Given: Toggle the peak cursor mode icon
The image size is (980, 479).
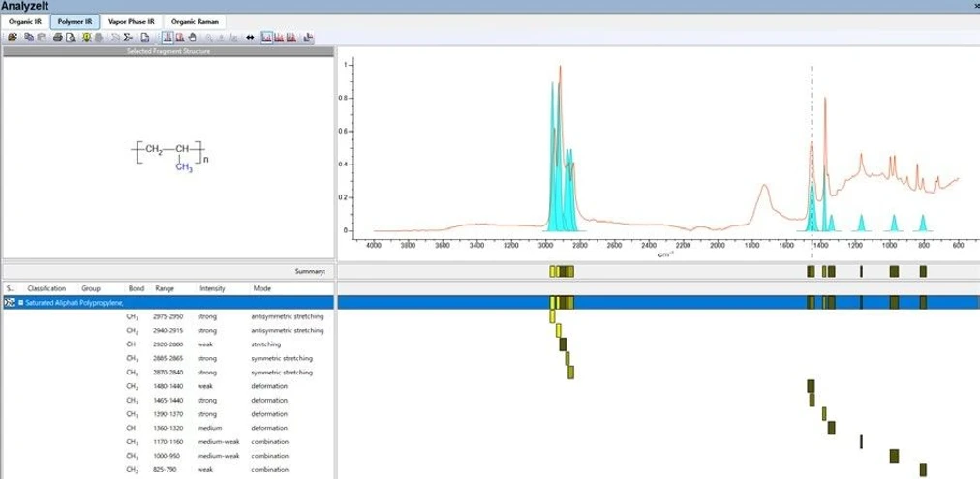Looking at the screenshot, I should pos(168,37).
